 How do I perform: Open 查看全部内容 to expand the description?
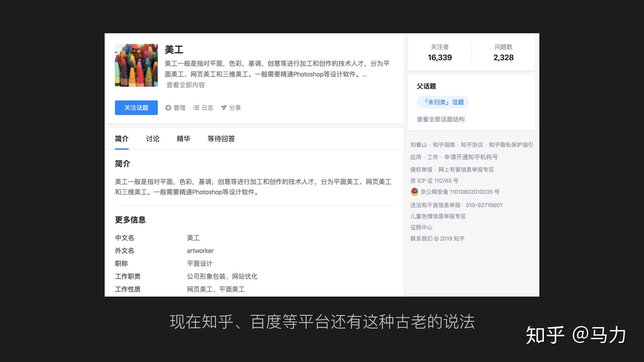pyautogui.click(x=185, y=85)
